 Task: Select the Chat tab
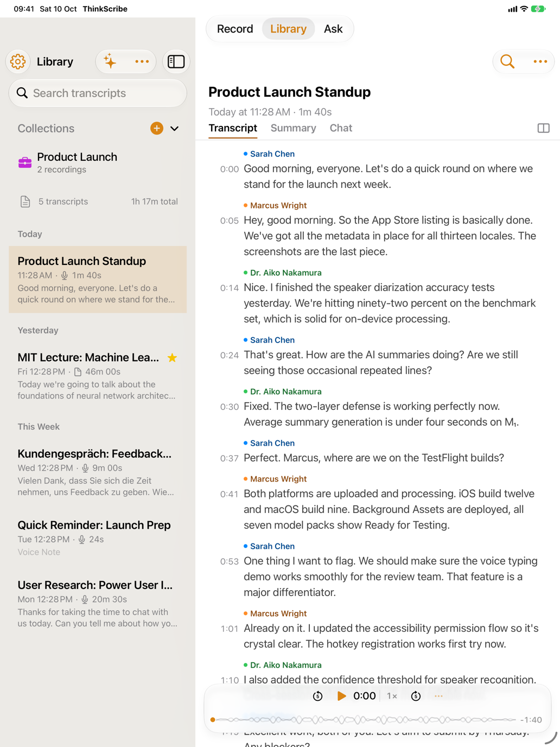click(x=341, y=128)
